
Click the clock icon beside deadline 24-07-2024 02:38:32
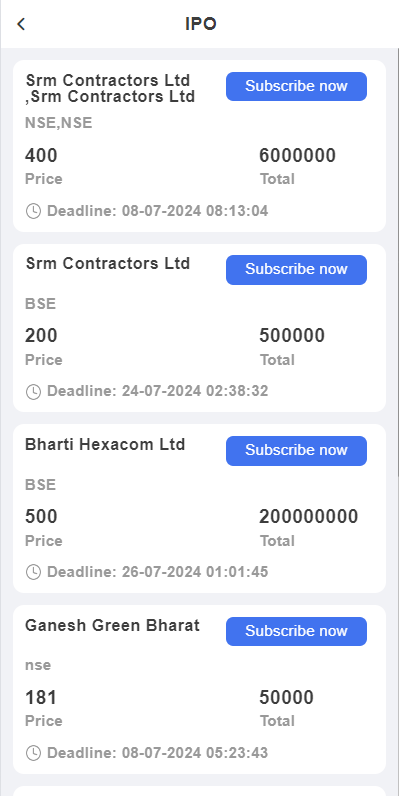[33, 391]
